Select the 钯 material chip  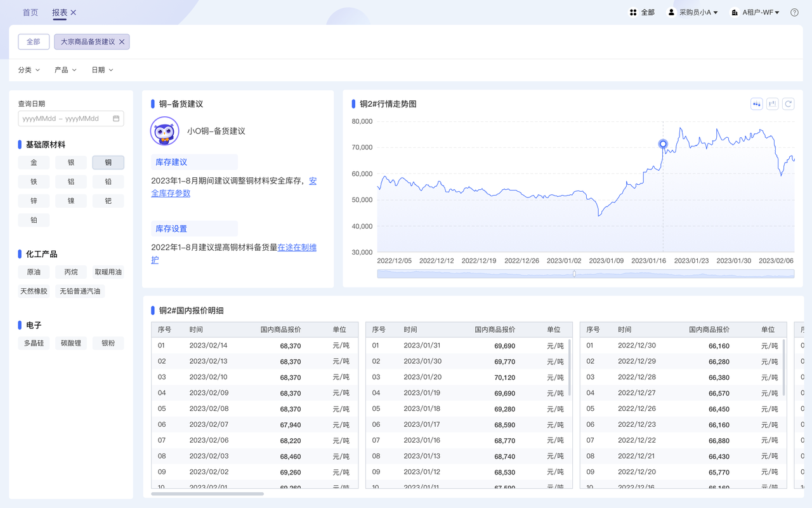click(x=108, y=201)
